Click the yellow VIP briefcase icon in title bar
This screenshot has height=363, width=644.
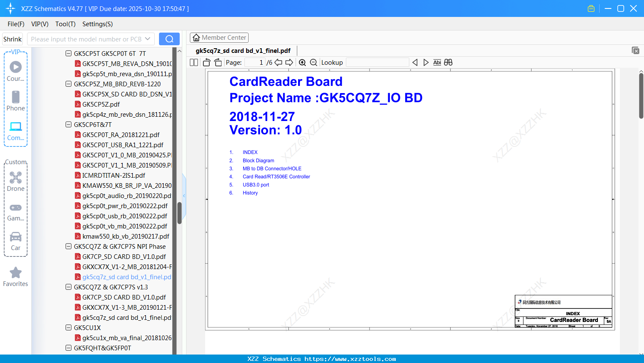pyautogui.click(x=591, y=8)
